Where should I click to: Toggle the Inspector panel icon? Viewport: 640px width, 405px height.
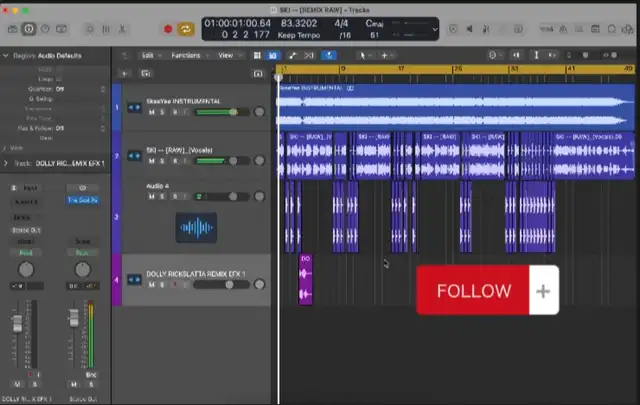point(28,30)
